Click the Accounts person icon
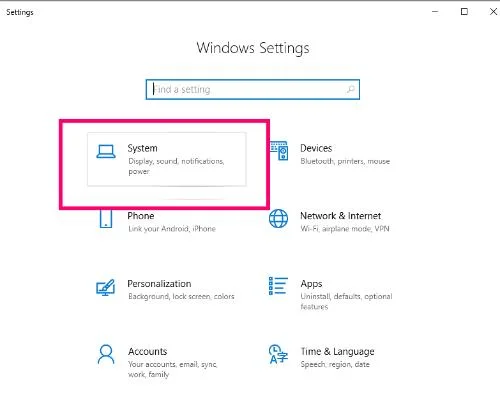The width and height of the screenshot is (500, 395). [x=106, y=354]
